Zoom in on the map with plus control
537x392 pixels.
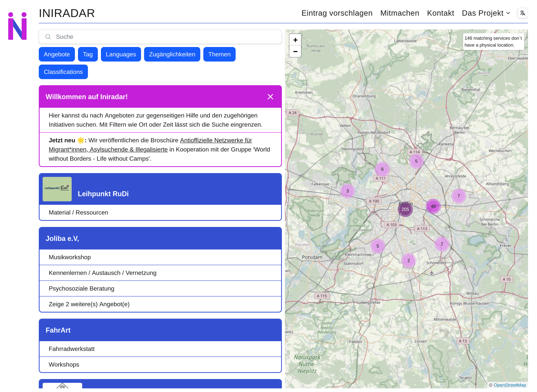[295, 40]
